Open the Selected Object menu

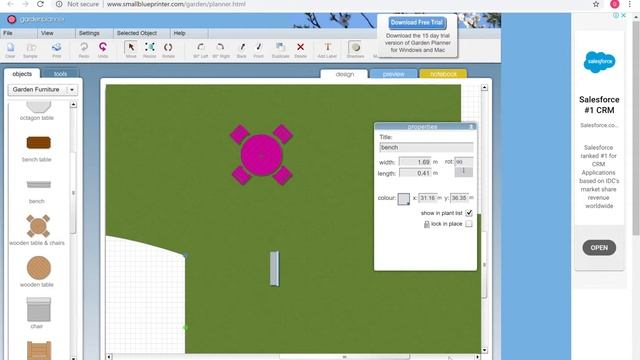pos(137,33)
